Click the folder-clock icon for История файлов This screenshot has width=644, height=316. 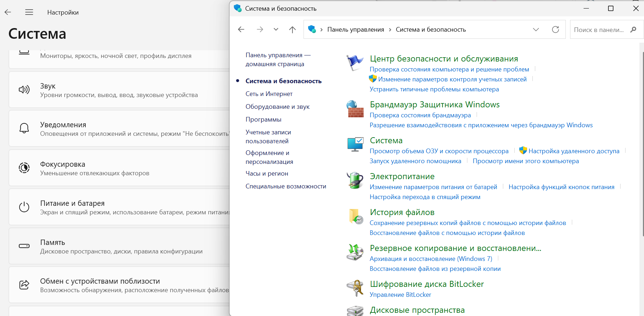356,216
